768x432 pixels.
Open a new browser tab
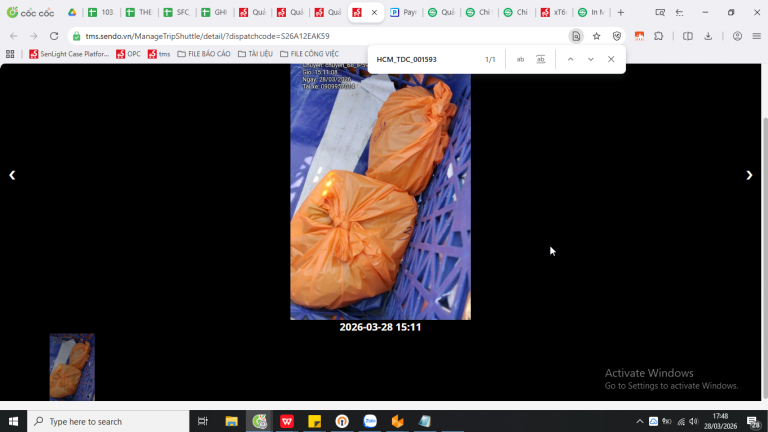(621, 12)
